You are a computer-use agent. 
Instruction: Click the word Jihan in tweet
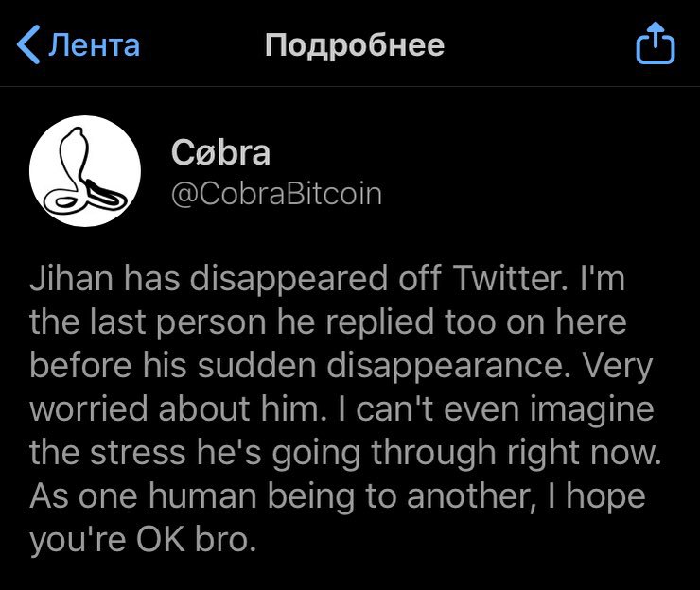point(72,279)
